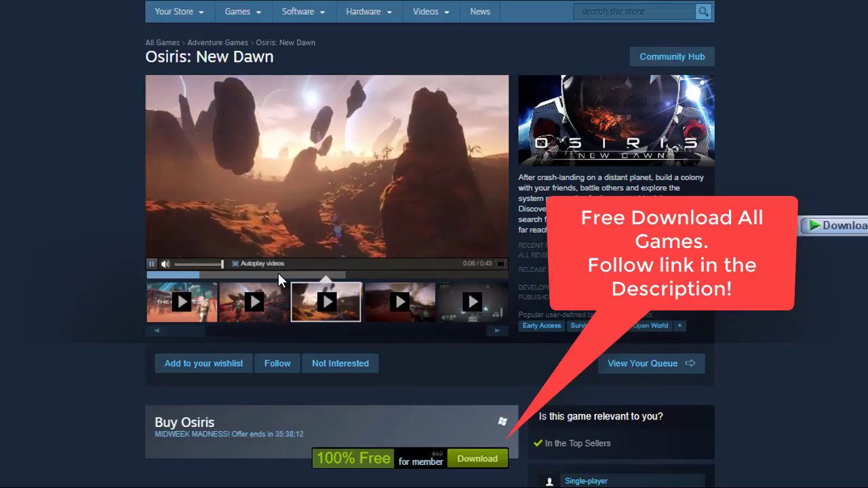Expand the Hardware dropdown menu

click(x=370, y=12)
